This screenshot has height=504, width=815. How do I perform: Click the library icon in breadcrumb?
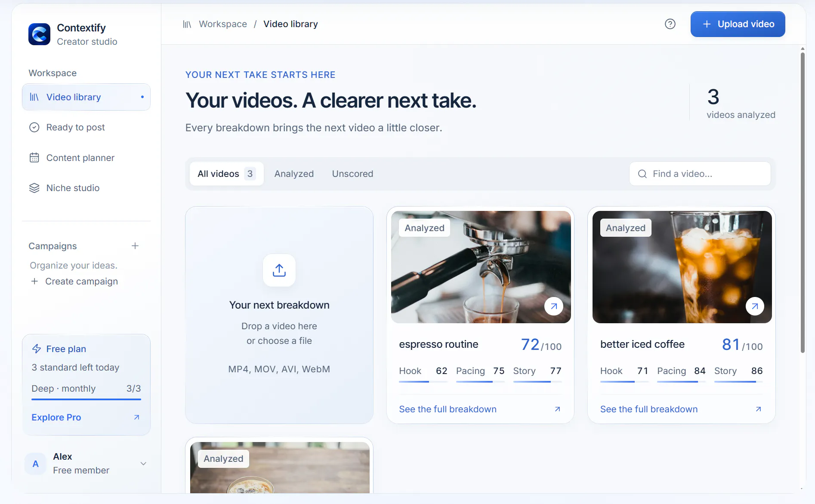click(x=187, y=24)
